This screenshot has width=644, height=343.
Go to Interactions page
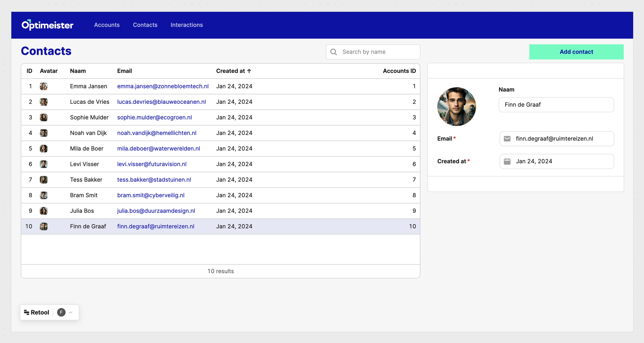187,25
